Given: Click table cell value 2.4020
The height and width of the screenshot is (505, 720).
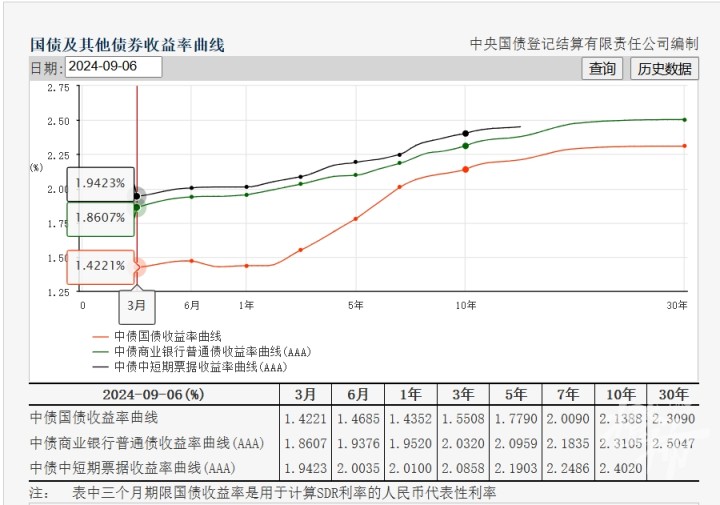Looking at the screenshot, I should click(x=621, y=469).
